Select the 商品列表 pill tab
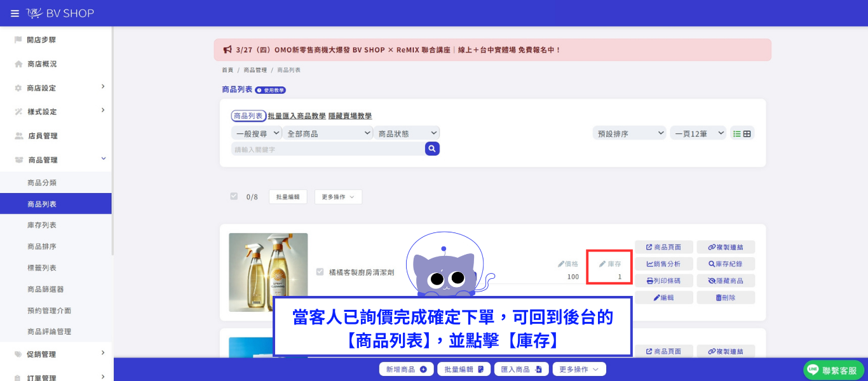868x381 pixels. point(248,116)
